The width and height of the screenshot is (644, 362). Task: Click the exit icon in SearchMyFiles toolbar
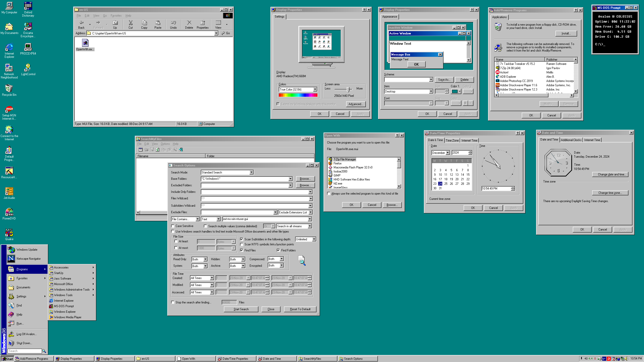click(181, 150)
